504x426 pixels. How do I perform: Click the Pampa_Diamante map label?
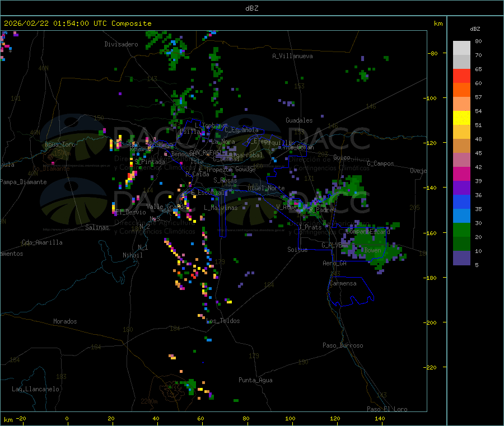point(24,182)
